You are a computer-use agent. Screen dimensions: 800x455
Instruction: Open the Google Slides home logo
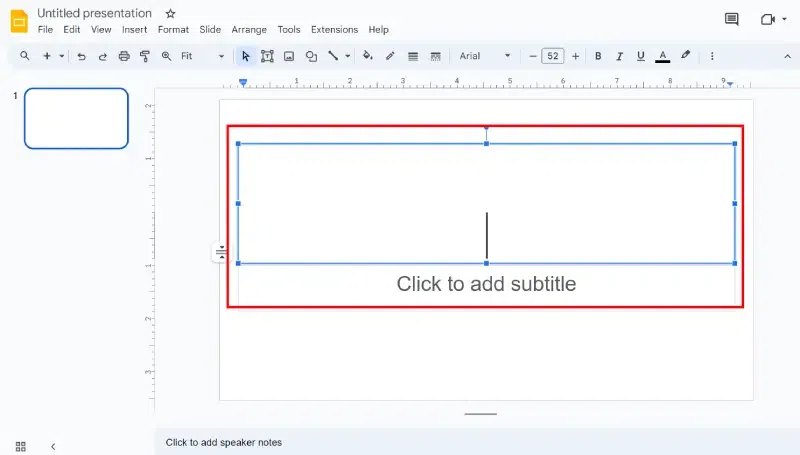[19, 21]
